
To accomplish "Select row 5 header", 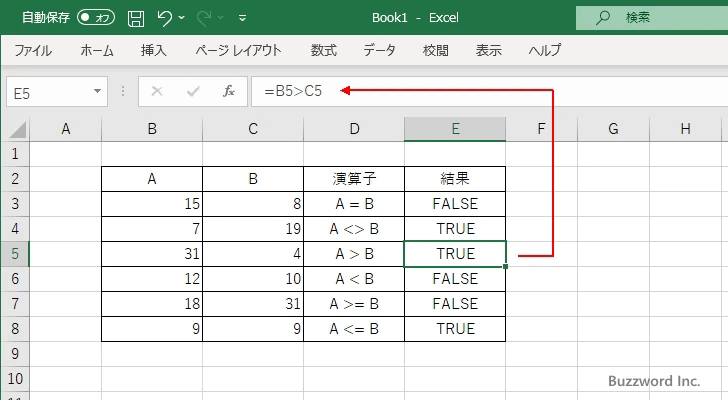I will click(x=15, y=254).
